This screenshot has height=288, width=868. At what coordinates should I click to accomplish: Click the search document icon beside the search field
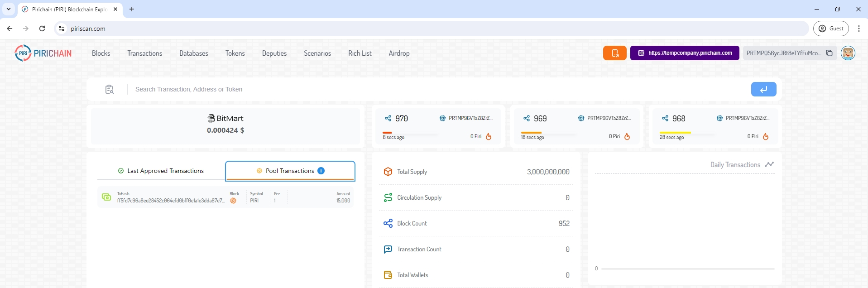(110, 89)
